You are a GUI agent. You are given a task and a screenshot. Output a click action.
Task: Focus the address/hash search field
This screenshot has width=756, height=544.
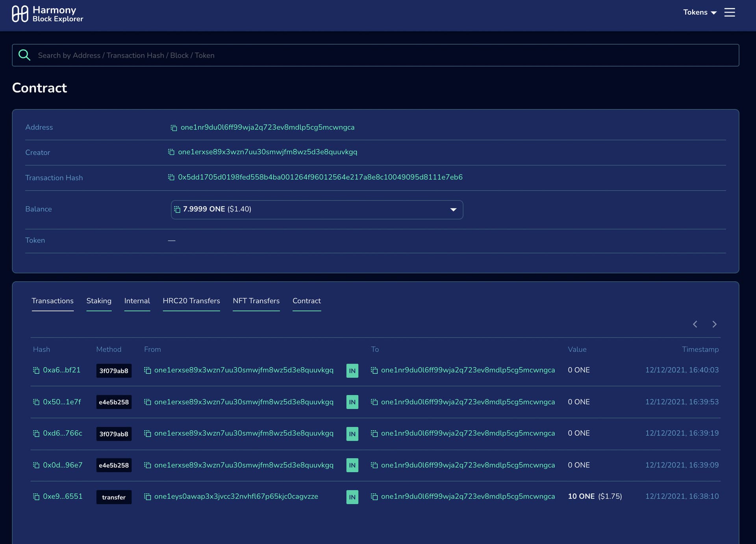tap(375, 55)
